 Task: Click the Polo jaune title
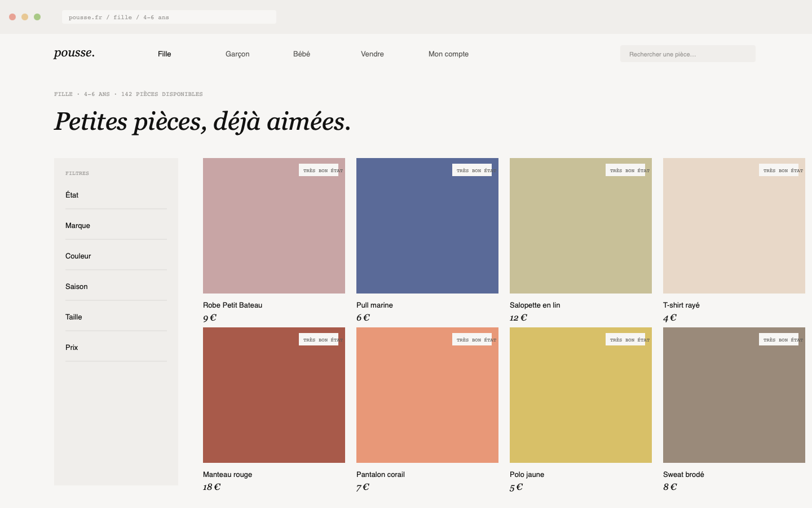527,475
